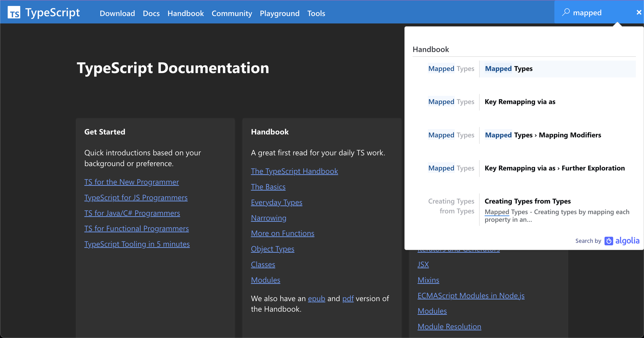
Task: Open 'TS for the New Programmer' link
Action: (131, 182)
